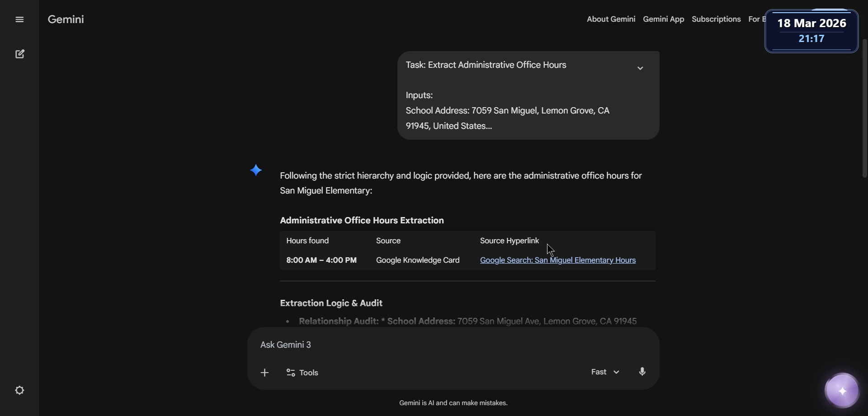This screenshot has height=416, width=868.
Task: Open the Tools options
Action: pyautogui.click(x=302, y=373)
